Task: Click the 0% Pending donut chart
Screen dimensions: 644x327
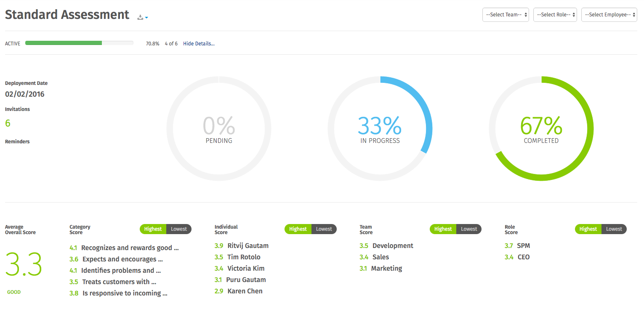Action: [x=219, y=129]
